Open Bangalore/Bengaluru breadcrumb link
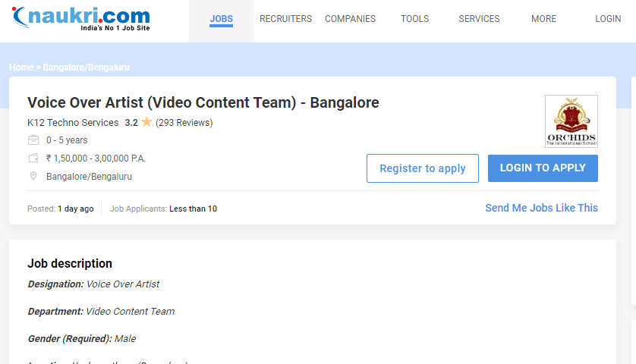636x364 pixels. pos(86,67)
